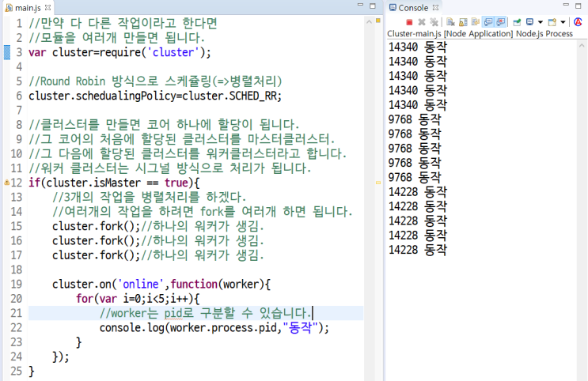Click the cluster.schedualingPolicy code line
This screenshot has height=381, width=588.
[x=155, y=96]
